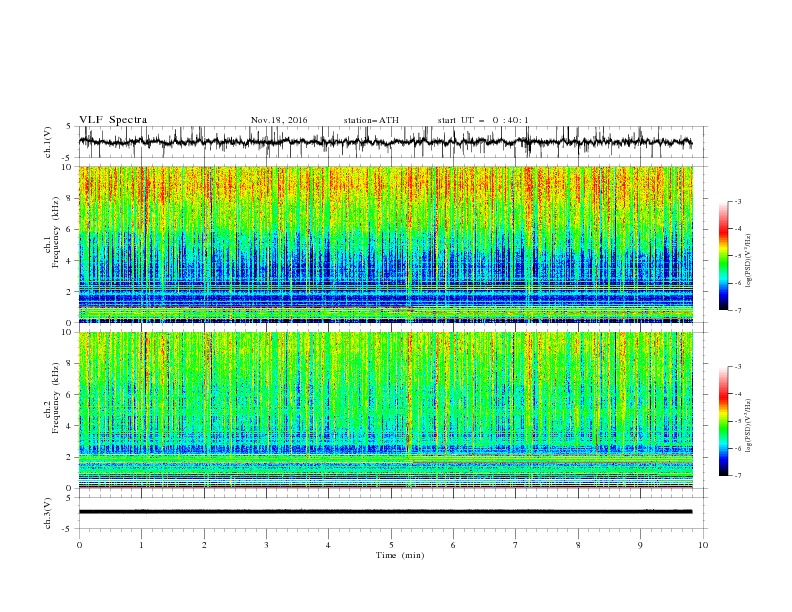Viewport: 792px width, 612px height.
Task: Click the ch.1(V) waveform axis label
Action: (48, 142)
